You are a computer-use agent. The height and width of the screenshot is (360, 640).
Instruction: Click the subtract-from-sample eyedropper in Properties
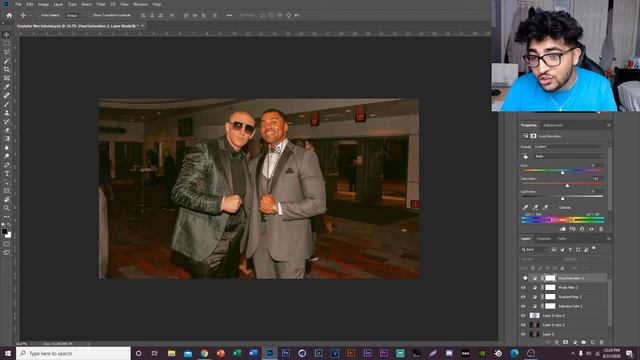545,207
